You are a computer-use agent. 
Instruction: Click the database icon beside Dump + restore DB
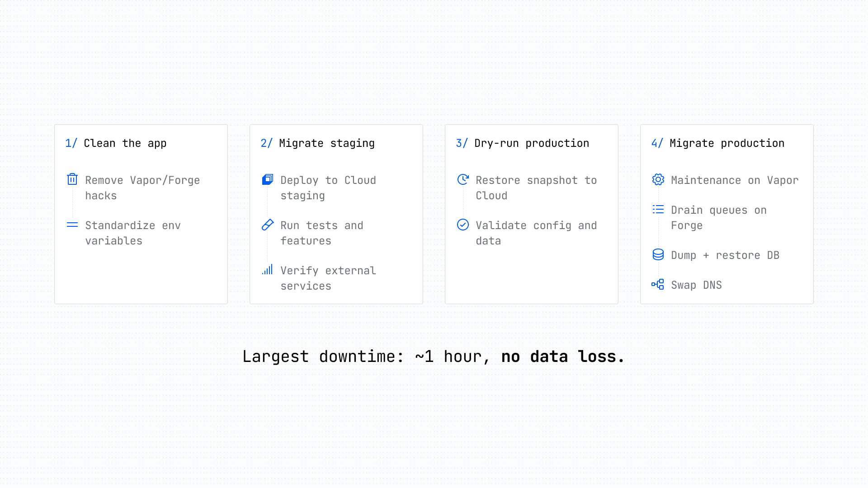[x=658, y=254]
